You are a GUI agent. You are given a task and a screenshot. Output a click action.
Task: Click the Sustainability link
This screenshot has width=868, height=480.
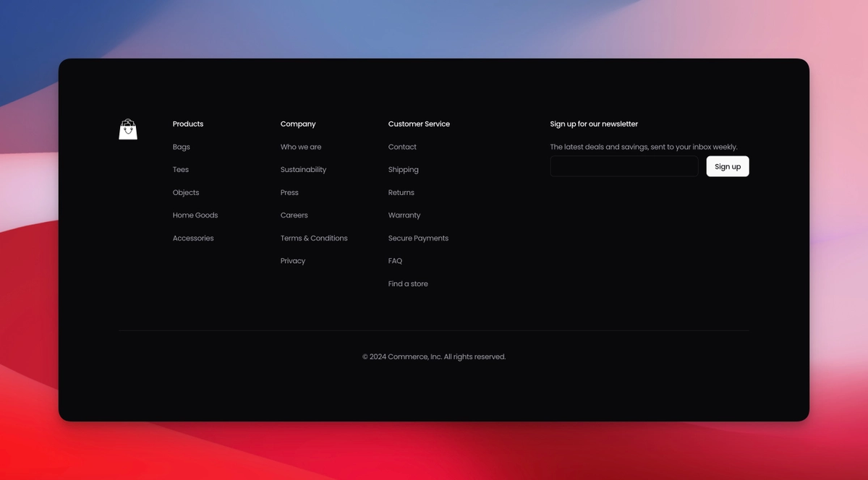point(304,170)
